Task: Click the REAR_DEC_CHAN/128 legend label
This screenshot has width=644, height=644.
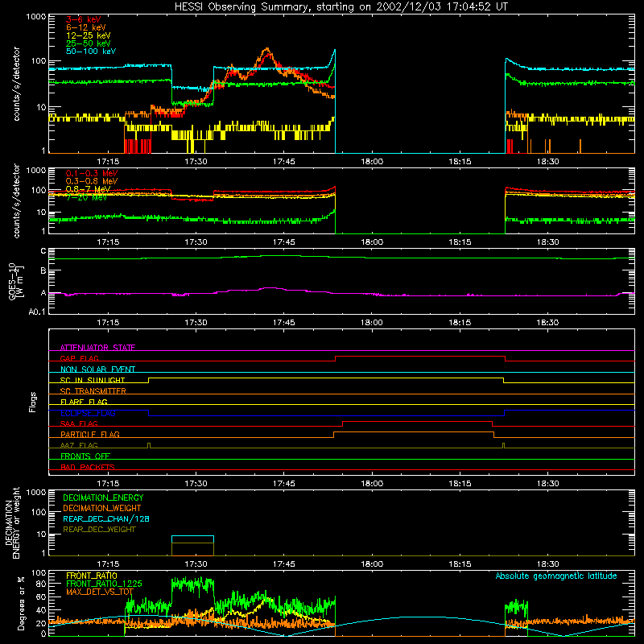Action: tap(106, 518)
